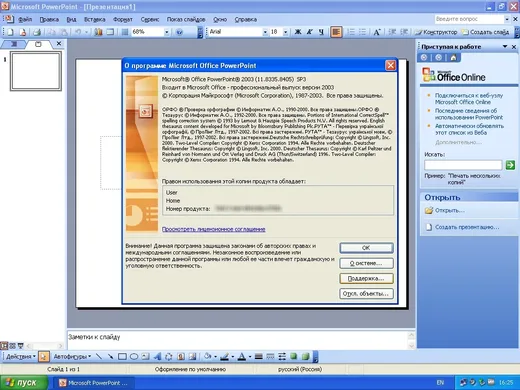Open the zoom 68% dropdown

coord(167,32)
